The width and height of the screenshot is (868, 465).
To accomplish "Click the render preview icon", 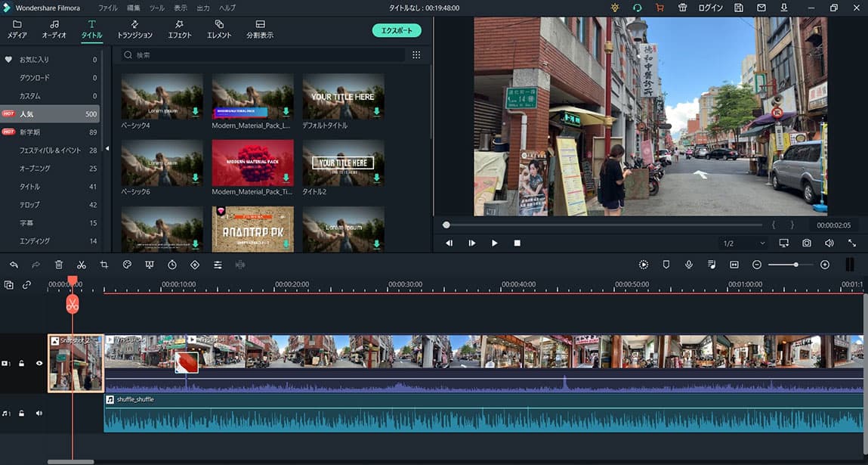I will pyautogui.click(x=643, y=265).
